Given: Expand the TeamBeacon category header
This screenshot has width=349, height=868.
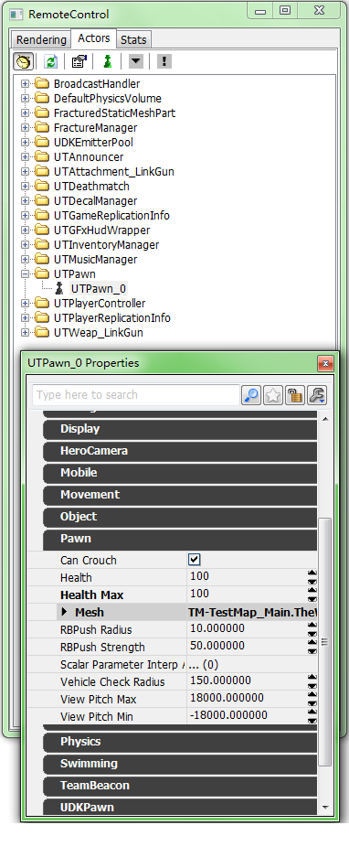Looking at the screenshot, I should coord(180,786).
